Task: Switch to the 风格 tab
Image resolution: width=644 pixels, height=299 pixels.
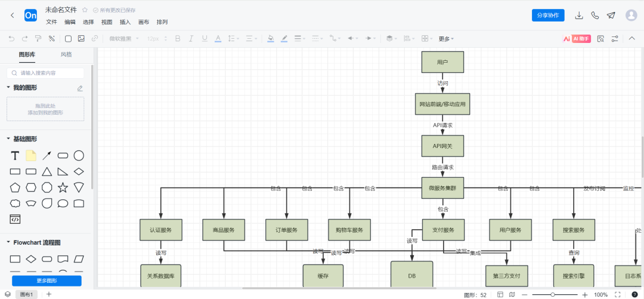Action: [66, 54]
